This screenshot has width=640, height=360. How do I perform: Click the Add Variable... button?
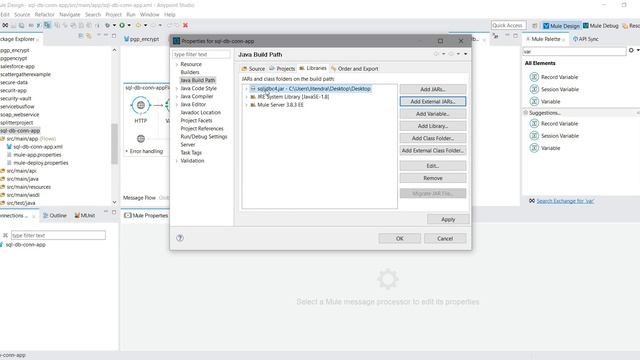[x=433, y=113]
